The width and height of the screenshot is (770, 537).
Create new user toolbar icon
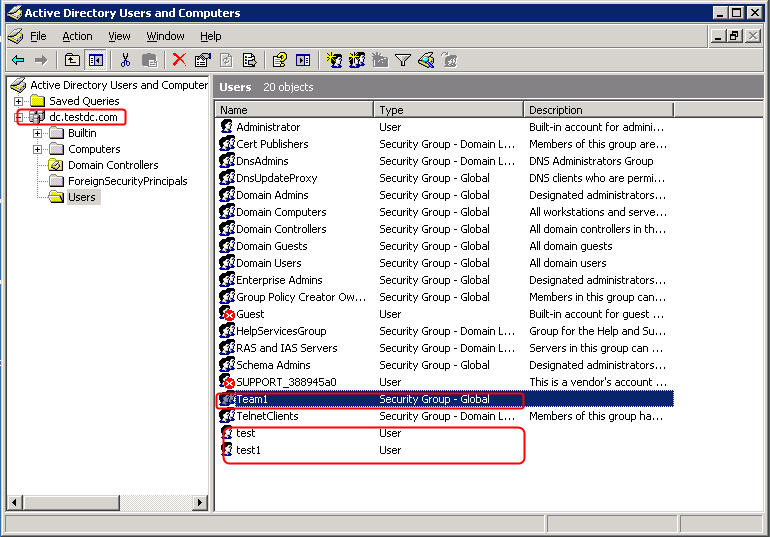click(334, 60)
